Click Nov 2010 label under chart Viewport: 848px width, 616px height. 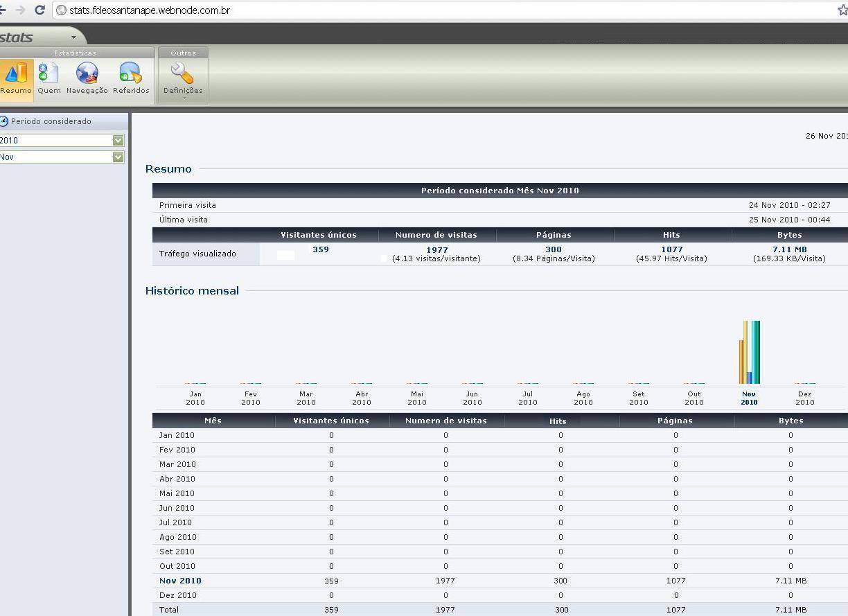coord(749,398)
